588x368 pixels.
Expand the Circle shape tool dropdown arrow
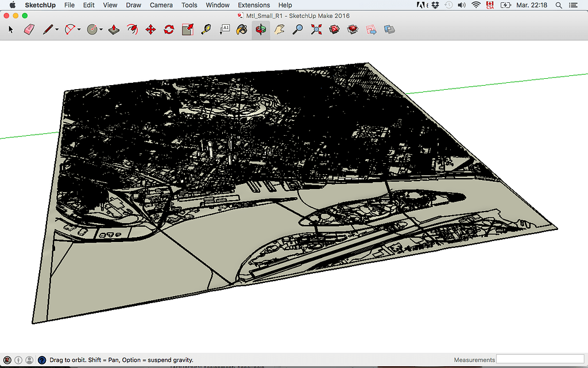[x=101, y=30]
